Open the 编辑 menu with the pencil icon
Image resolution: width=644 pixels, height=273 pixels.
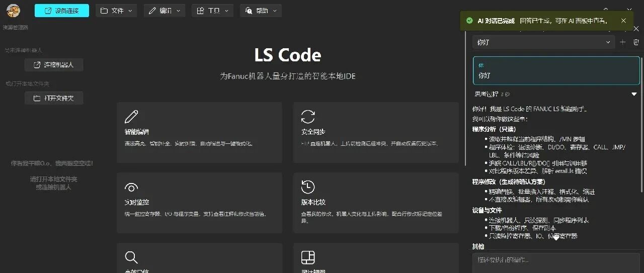[x=165, y=11]
